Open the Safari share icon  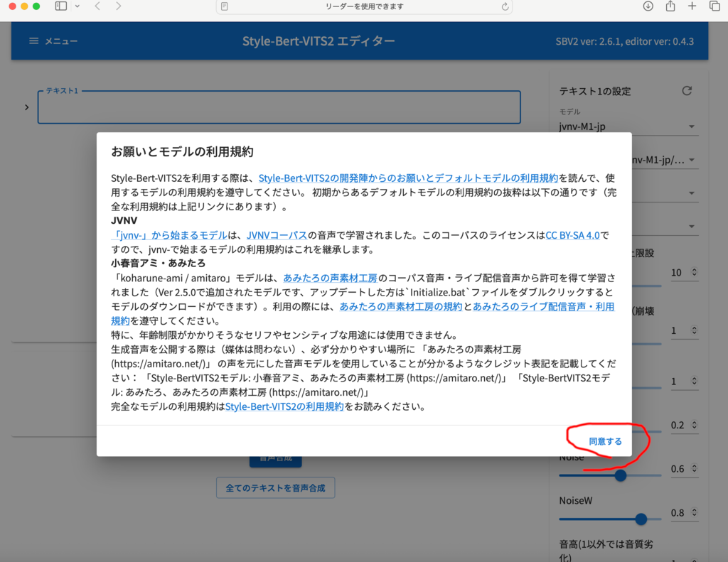tap(670, 6)
